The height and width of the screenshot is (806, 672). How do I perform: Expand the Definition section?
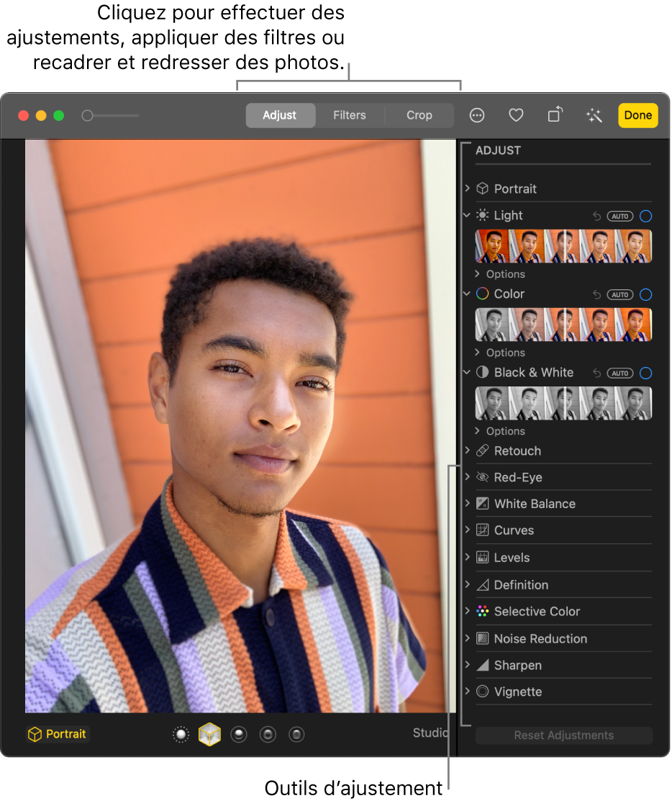pos(467,584)
